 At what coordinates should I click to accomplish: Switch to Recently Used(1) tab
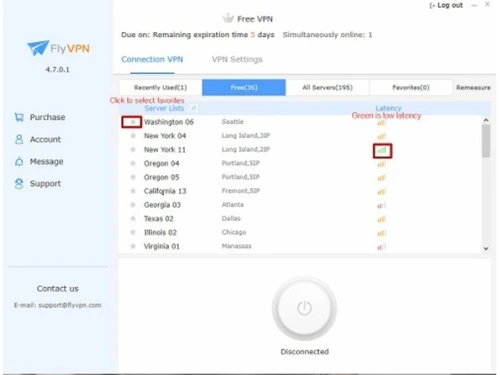tap(160, 87)
